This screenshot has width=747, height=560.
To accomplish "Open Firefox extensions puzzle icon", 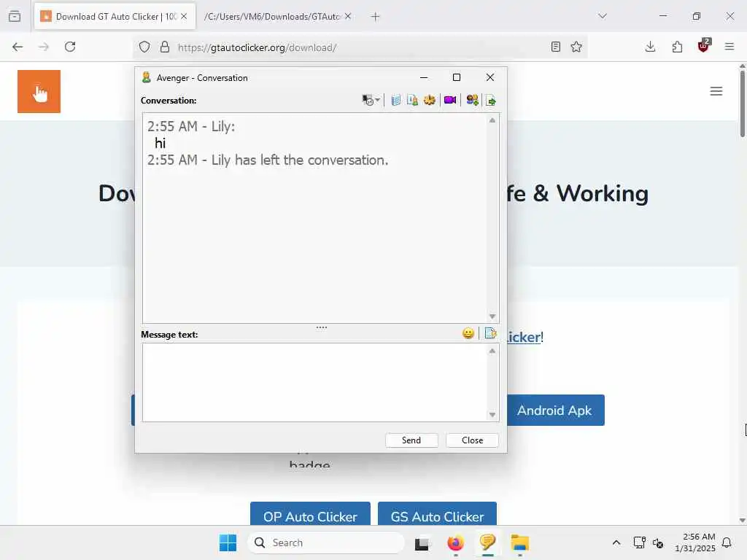I will [x=677, y=47].
